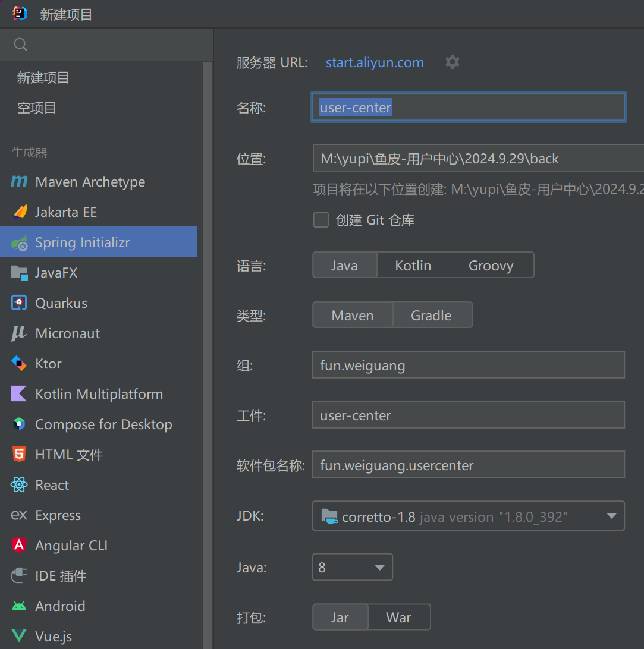
Task: Select Express label in list
Action: tap(58, 515)
